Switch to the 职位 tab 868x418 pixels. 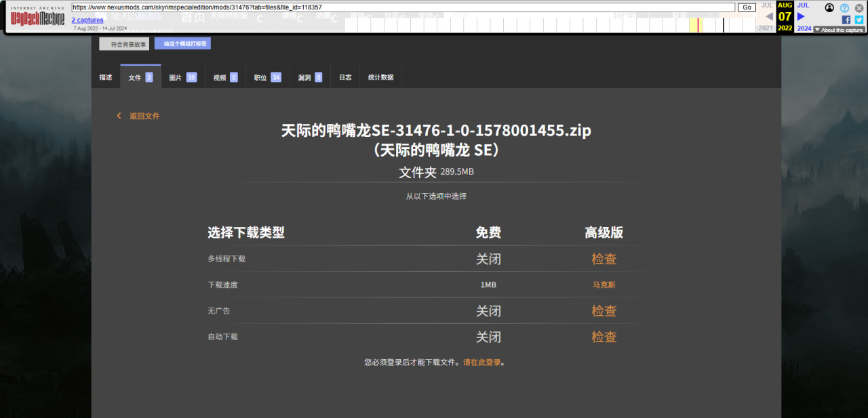[x=267, y=77]
